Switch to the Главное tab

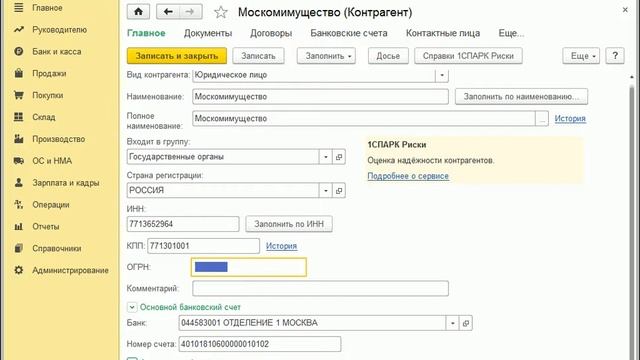pos(146,33)
